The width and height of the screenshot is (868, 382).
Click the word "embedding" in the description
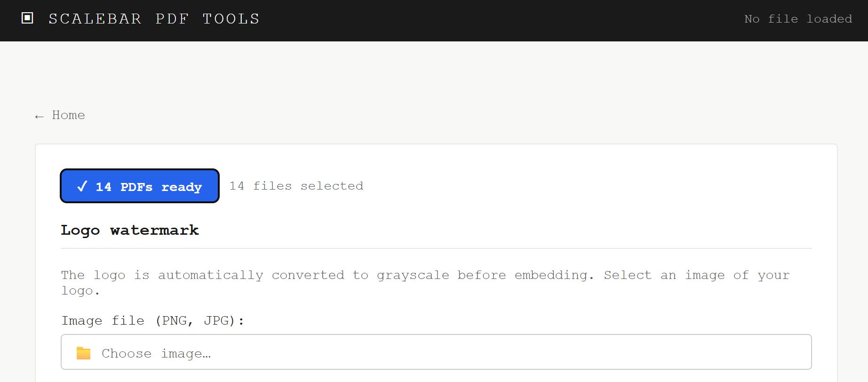550,275
